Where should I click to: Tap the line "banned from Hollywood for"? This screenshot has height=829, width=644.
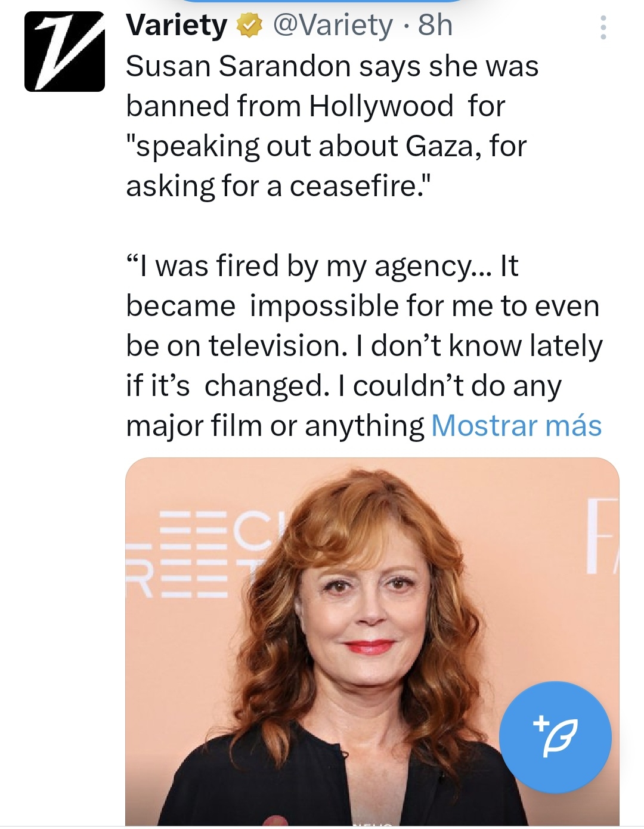(315, 106)
